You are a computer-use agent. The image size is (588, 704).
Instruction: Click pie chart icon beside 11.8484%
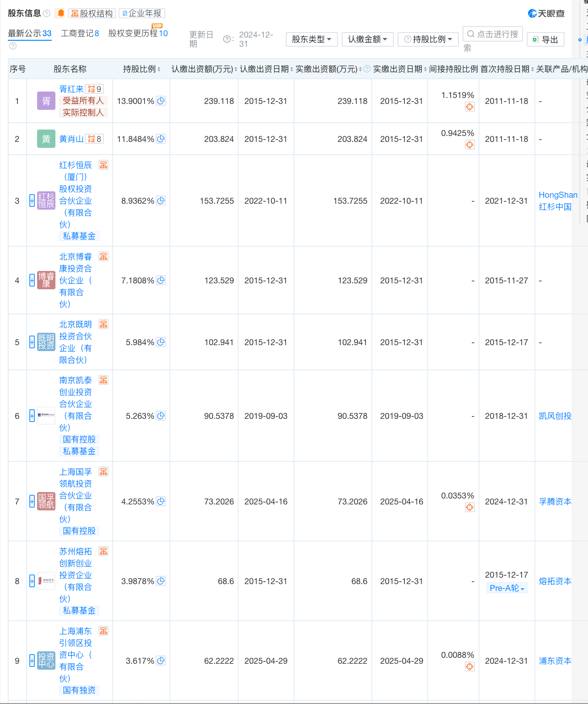pyautogui.click(x=161, y=139)
